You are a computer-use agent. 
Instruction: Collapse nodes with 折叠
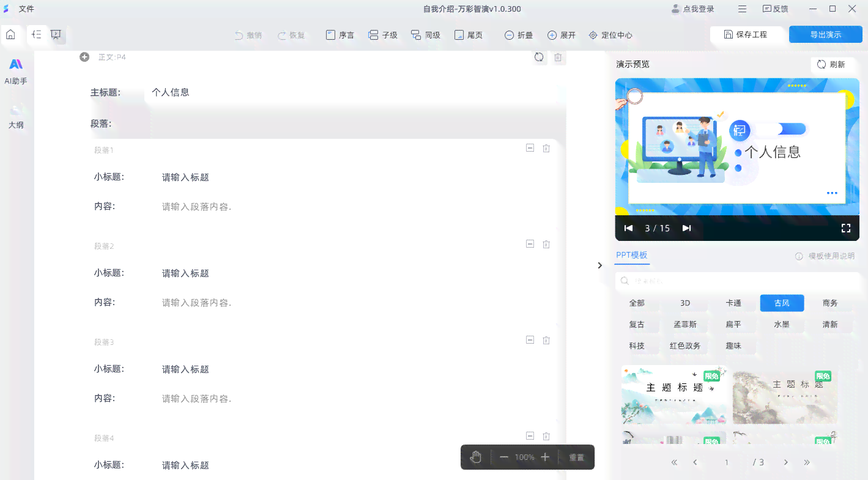point(519,35)
